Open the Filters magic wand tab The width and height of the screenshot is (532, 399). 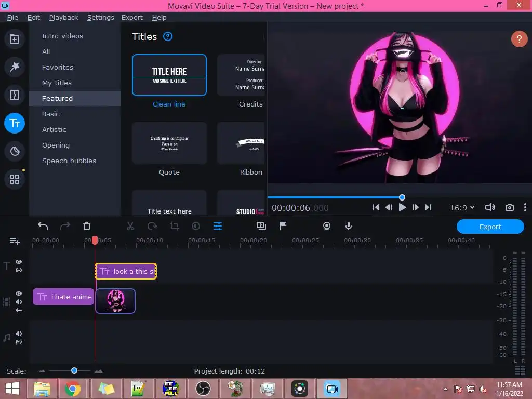coord(14,67)
